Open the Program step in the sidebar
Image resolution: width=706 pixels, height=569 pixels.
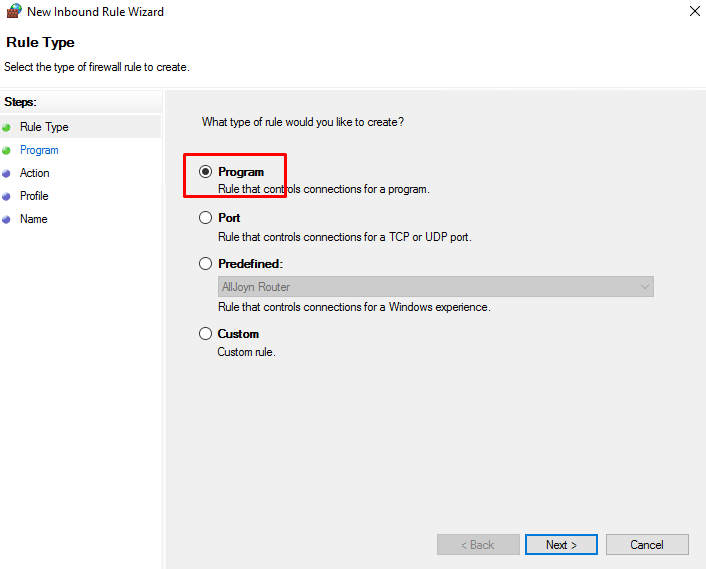click(x=39, y=150)
